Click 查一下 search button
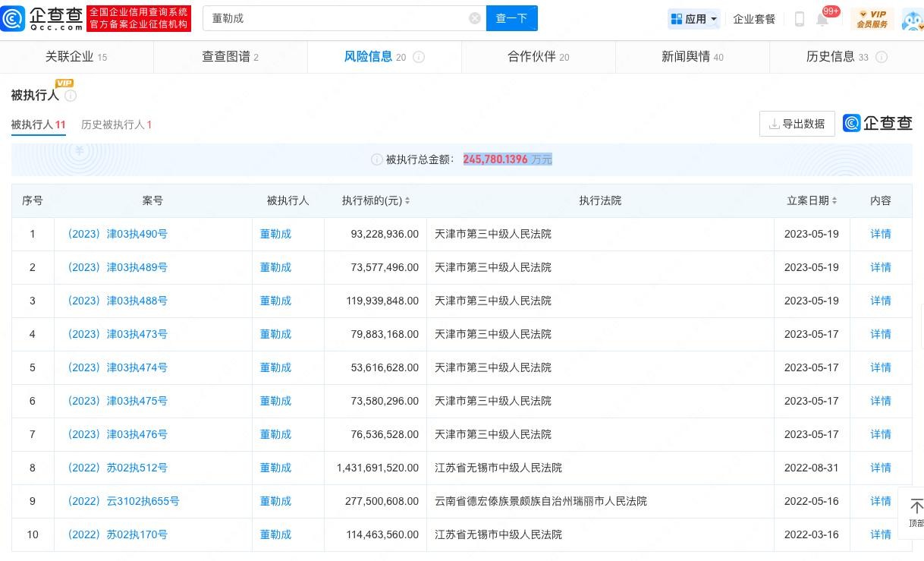 (x=511, y=18)
